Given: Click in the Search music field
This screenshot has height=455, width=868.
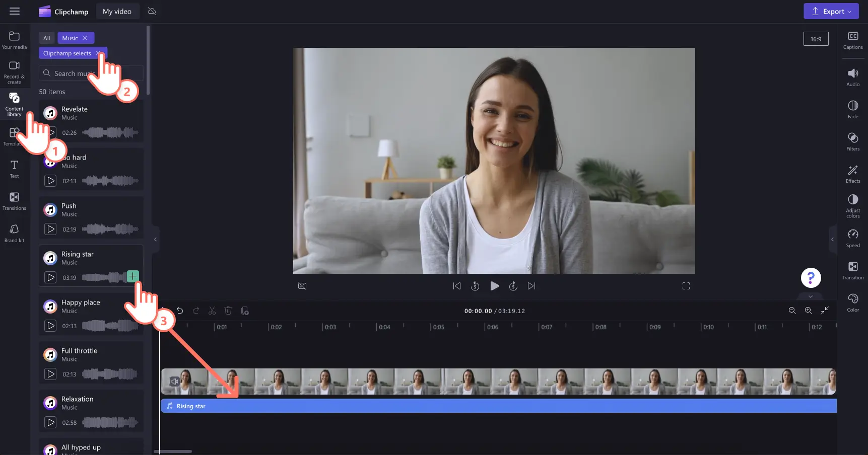Looking at the screenshot, I should coord(91,73).
